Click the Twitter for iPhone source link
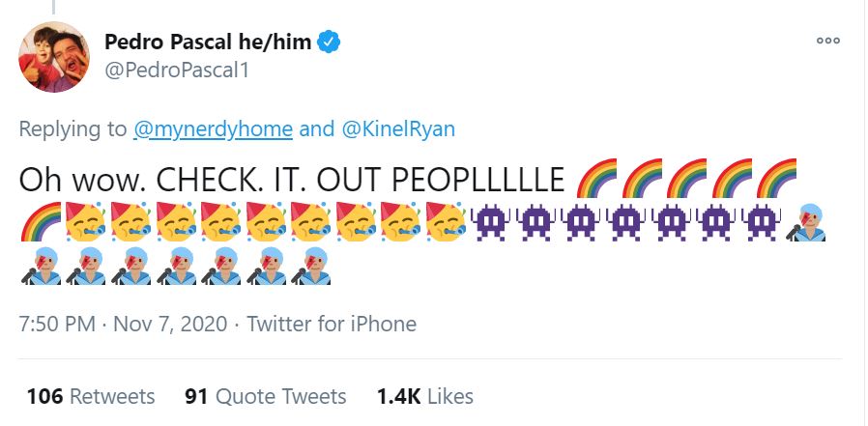Viewport: 868px width, 426px height. click(x=332, y=324)
